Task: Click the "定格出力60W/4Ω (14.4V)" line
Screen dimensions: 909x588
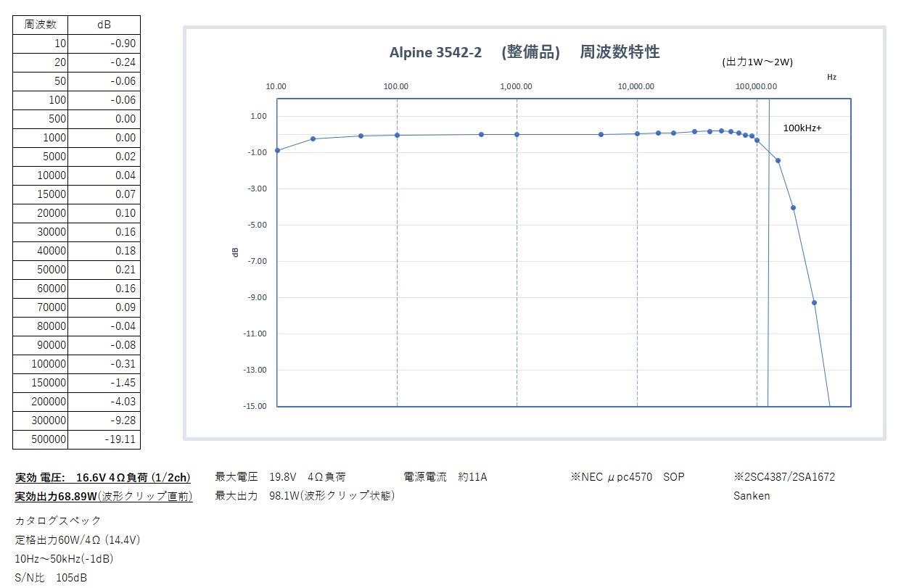Action: coord(78,539)
